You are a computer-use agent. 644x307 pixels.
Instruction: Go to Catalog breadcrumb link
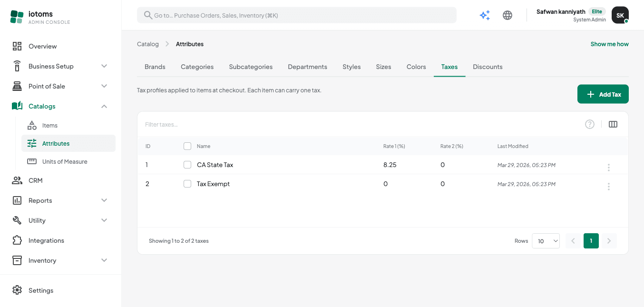coord(148,44)
